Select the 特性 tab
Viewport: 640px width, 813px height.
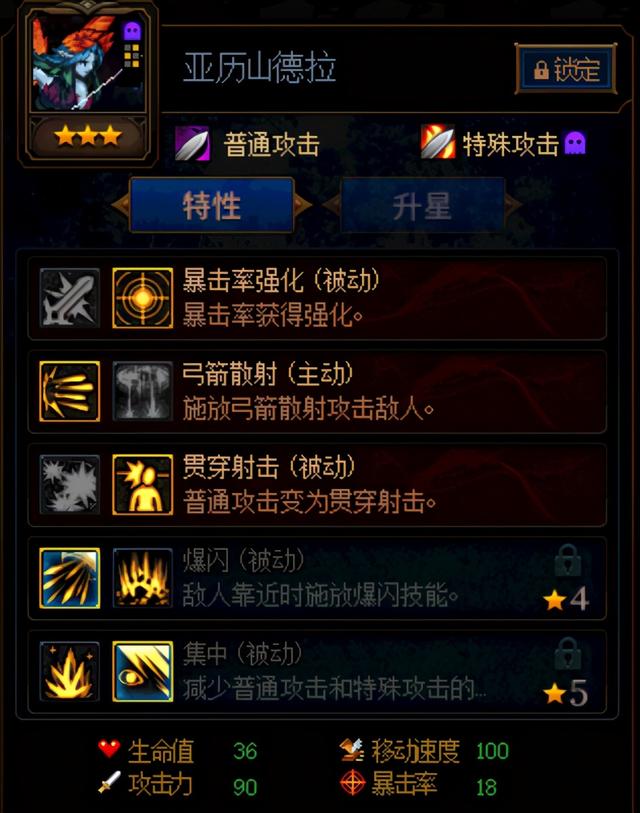click(212, 205)
